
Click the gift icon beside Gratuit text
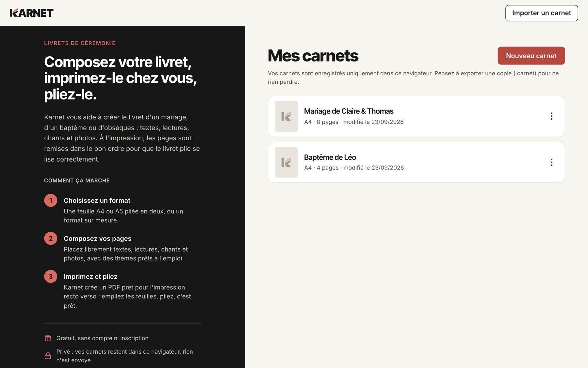(x=48, y=338)
